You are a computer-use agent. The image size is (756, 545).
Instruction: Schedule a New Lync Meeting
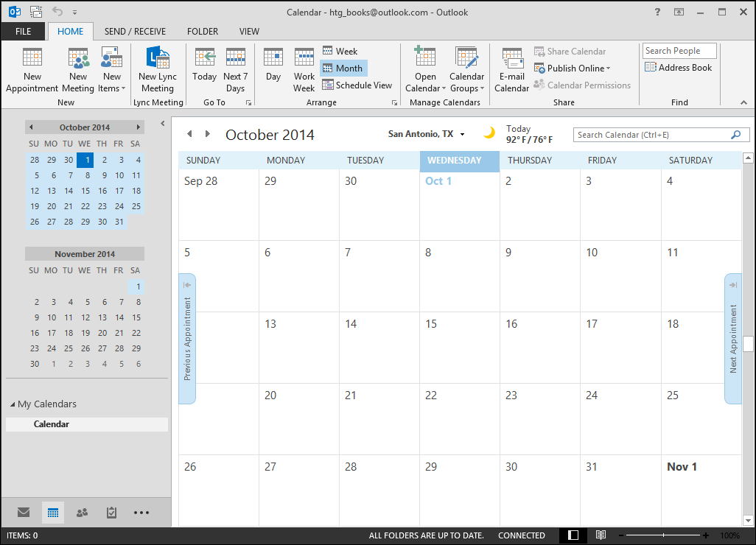158,70
